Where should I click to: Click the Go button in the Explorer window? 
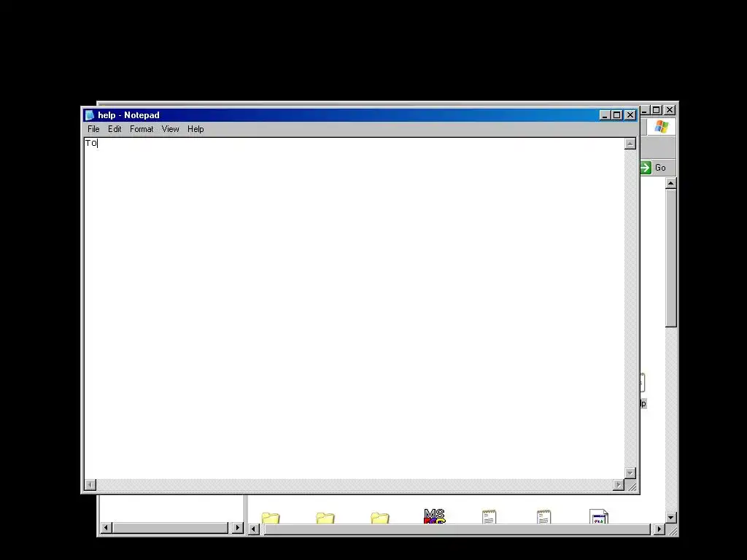(x=654, y=168)
